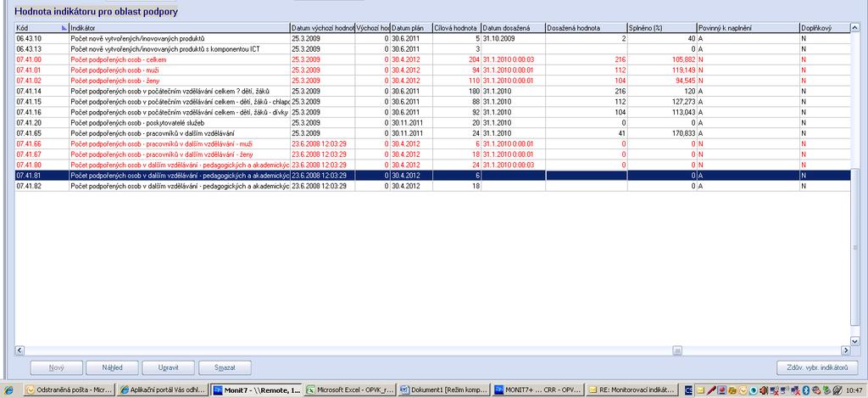Viewport: 868px width, 398px height.
Task: Click Cílová hodnota cell 204
Action: click(x=456, y=59)
